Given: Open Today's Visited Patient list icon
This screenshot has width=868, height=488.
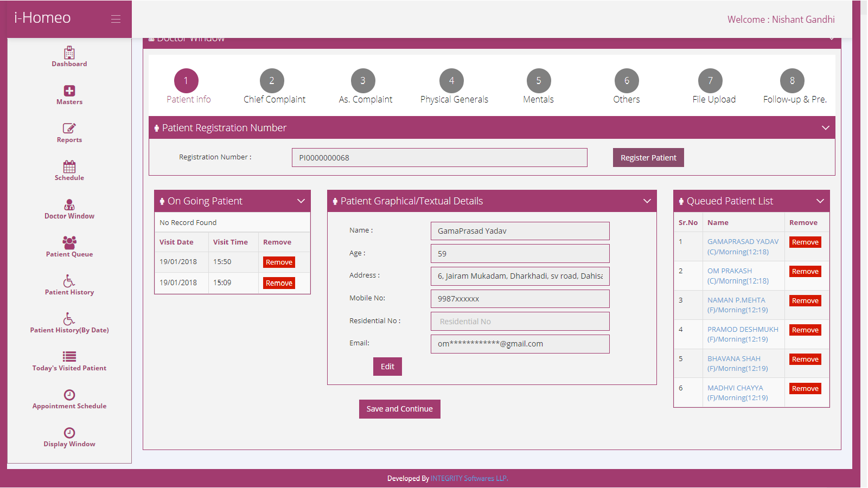Looking at the screenshot, I should (69, 356).
